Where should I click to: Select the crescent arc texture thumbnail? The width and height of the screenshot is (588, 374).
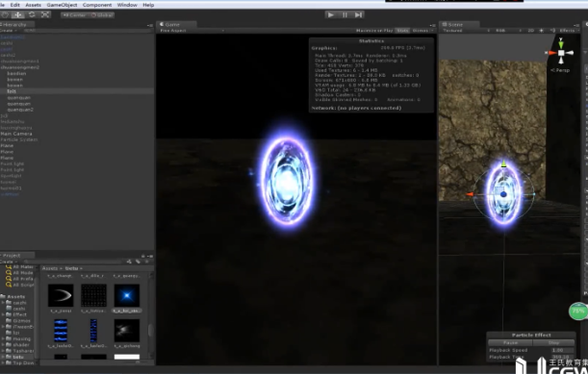click(x=61, y=295)
